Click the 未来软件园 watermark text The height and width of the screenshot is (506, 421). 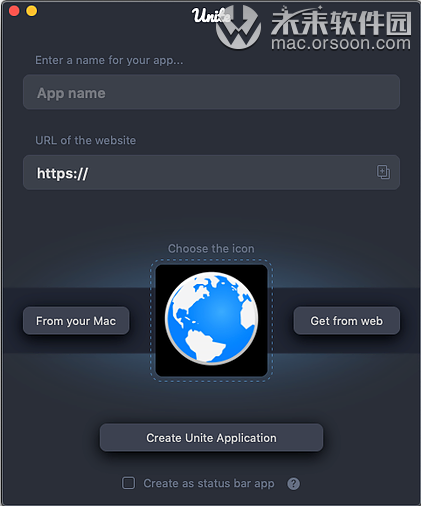pyautogui.click(x=341, y=21)
